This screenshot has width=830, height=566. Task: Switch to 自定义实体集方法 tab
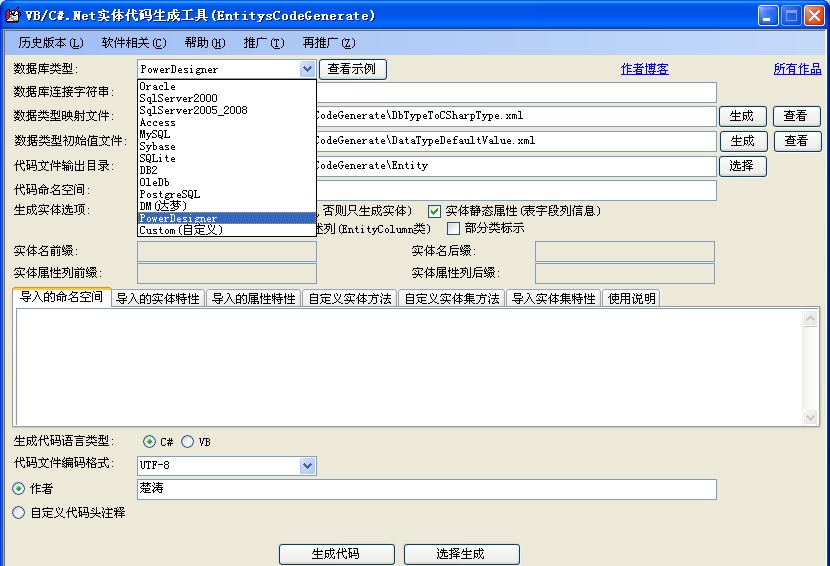pyautogui.click(x=452, y=299)
